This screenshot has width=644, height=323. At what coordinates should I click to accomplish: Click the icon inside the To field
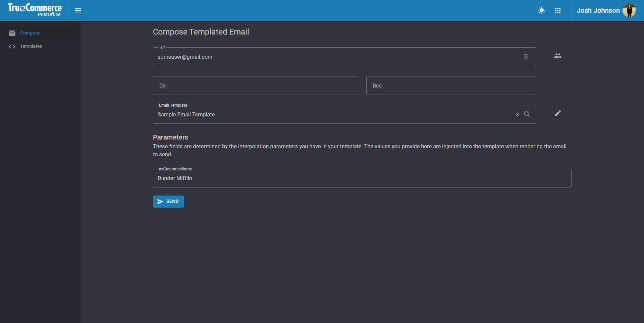pos(526,57)
